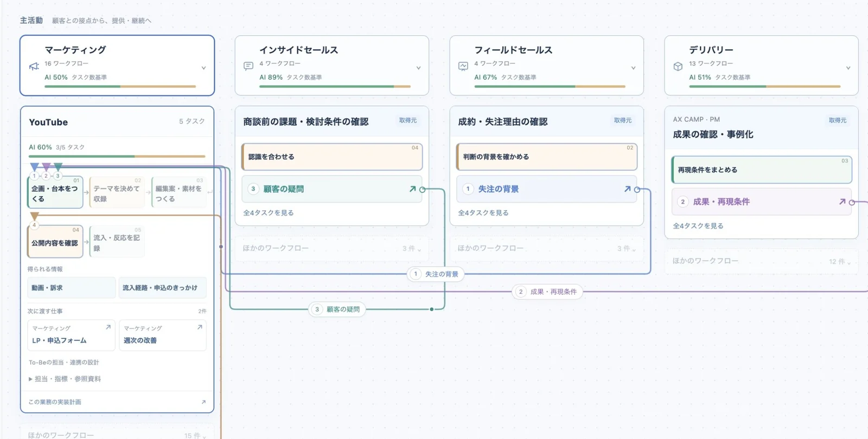Click the orange triangle marker numbered 4
The height and width of the screenshot is (439, 868).
pyautogui.click(x=34, y=216)
